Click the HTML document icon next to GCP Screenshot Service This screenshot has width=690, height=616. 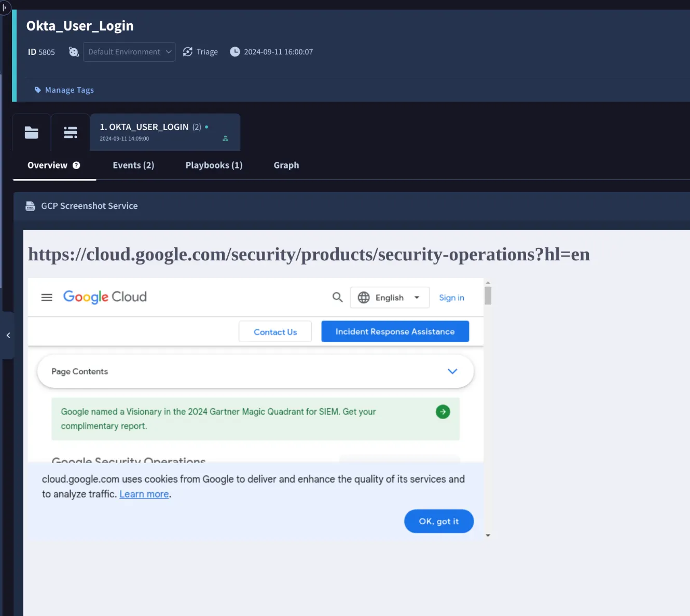point(30,205)
